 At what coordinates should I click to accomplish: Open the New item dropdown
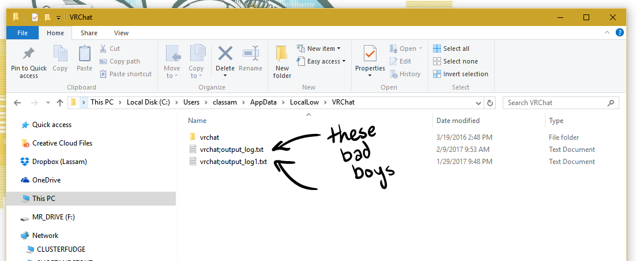click(319, 49)
